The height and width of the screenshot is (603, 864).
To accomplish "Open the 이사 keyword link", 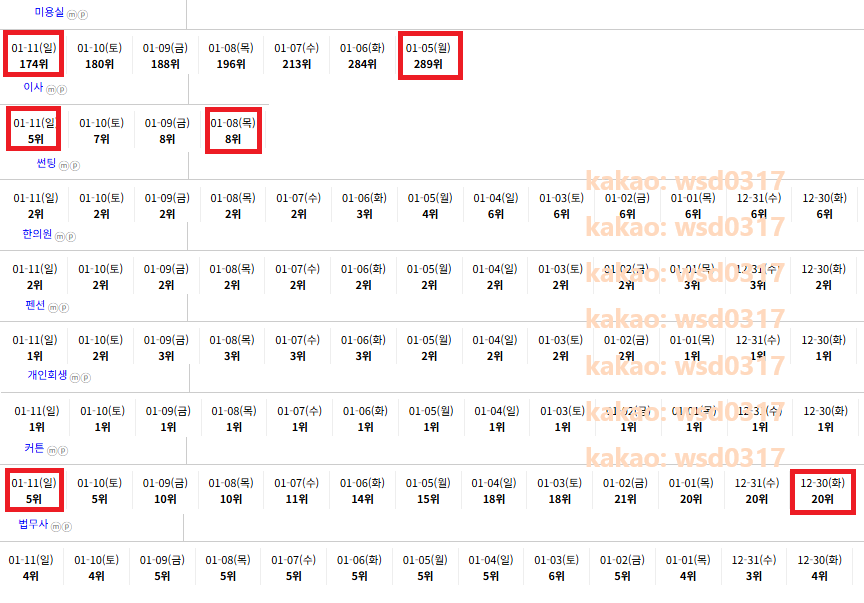I will (x=33, y=88).
